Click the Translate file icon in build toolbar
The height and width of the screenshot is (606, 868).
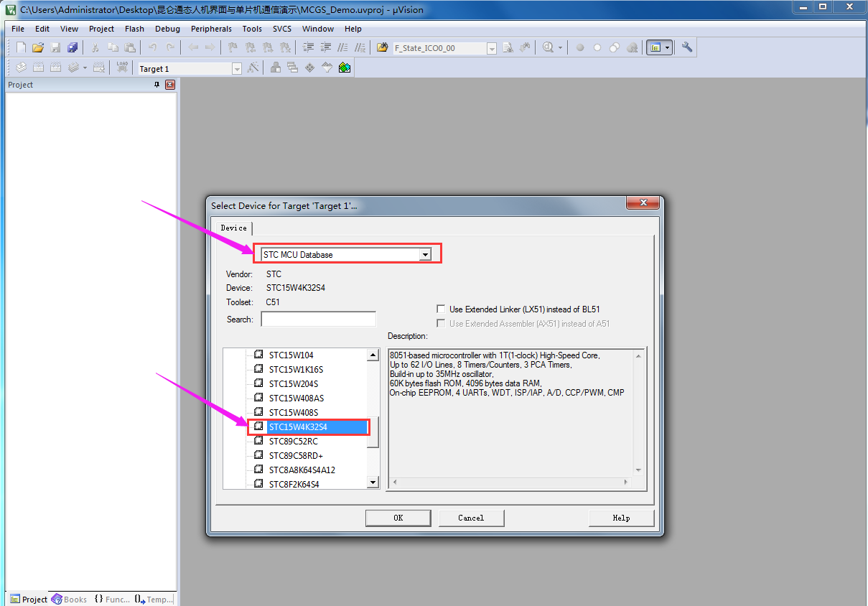pyautogui.click(x=21, y=67)
